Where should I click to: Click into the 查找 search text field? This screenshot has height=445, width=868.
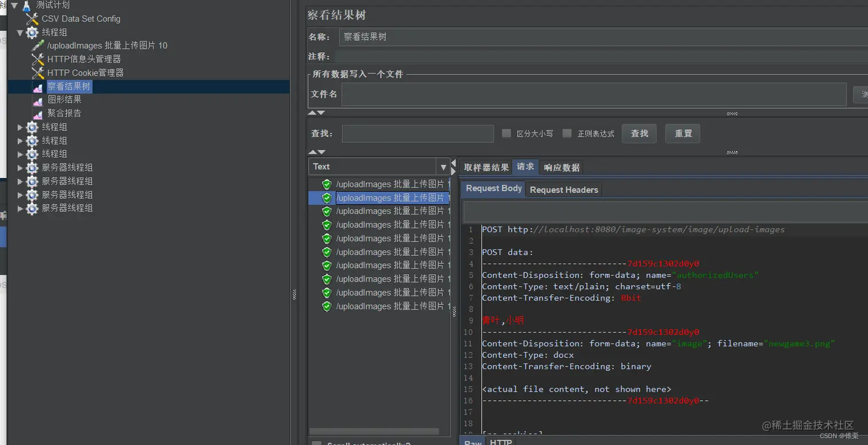coord(418,134)
